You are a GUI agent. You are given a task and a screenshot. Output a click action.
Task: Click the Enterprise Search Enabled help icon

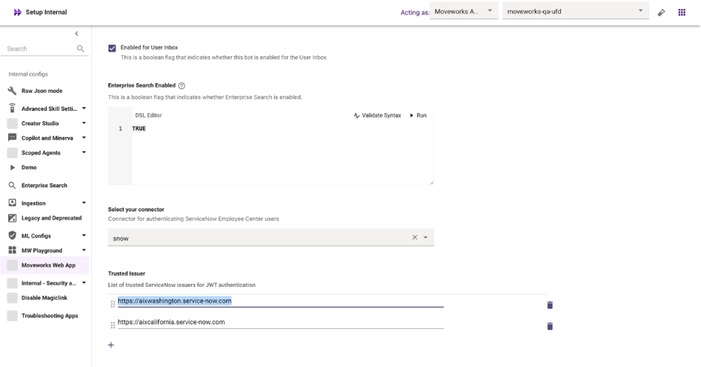tap(182, 85)
